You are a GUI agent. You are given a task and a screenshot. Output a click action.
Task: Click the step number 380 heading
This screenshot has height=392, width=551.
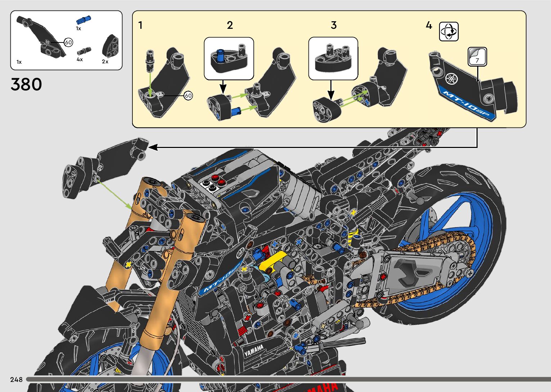coord(26,85)
